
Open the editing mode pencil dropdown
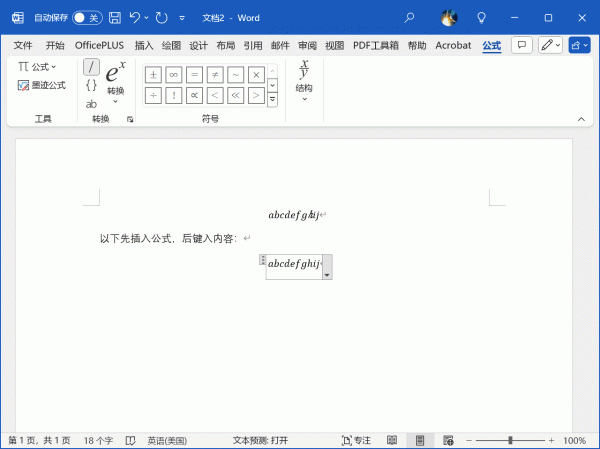click(x=550, y=45)
